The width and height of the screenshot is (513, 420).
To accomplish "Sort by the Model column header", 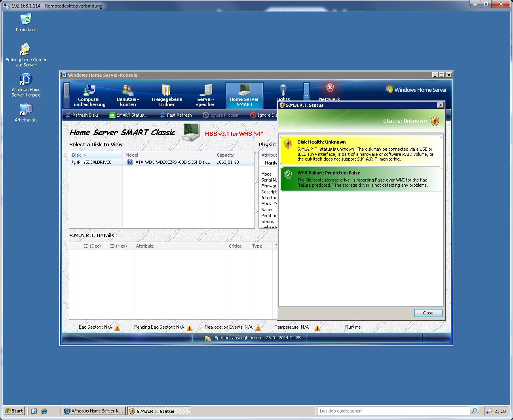I will (x=168, y=155).
